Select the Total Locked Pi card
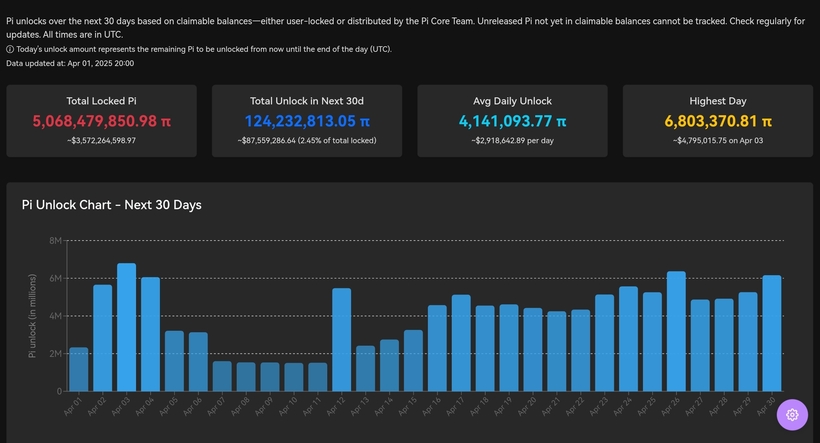820x443 pixels. click(101, 121)
